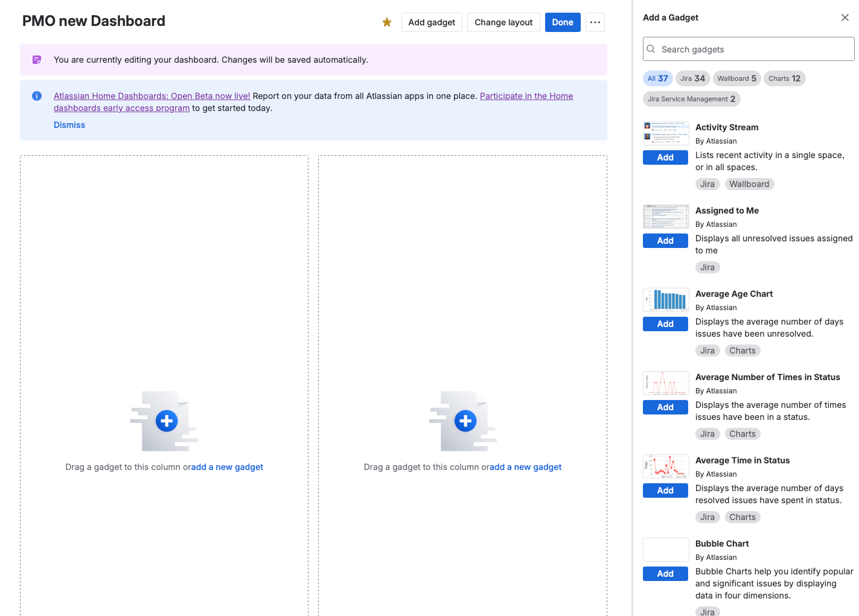Filter gadgets by Jira category

pos(692,78)
